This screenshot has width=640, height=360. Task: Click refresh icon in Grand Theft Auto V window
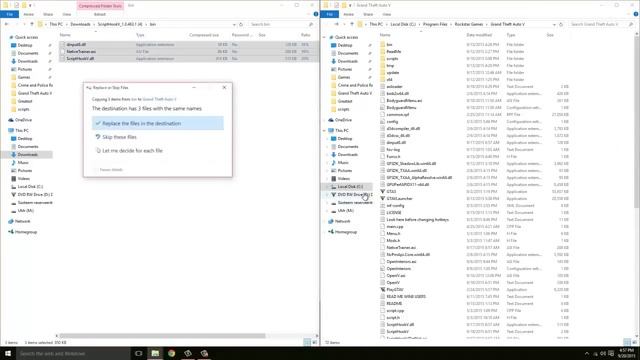click(x=561, y=24)
